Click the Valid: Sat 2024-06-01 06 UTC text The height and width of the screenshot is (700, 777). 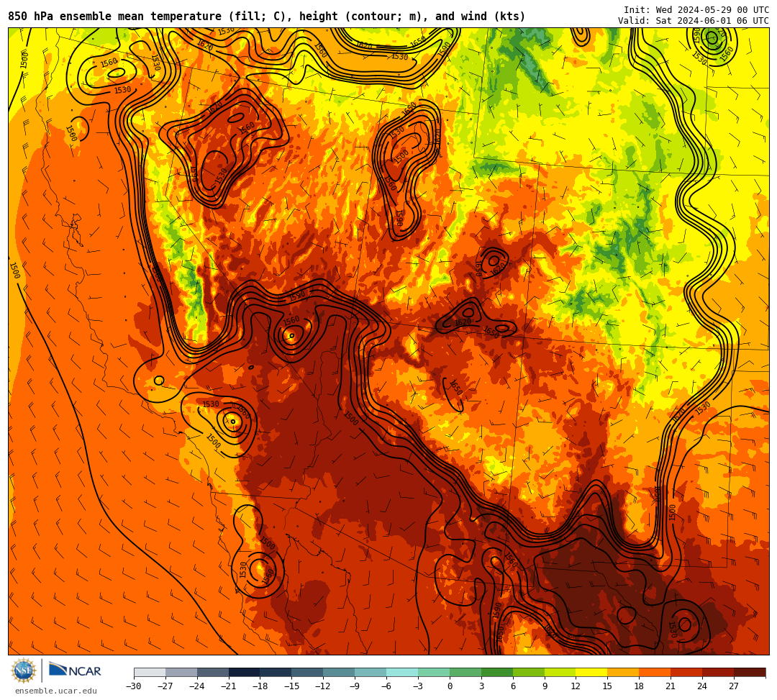pyautogui.click(x=694, y=21)
